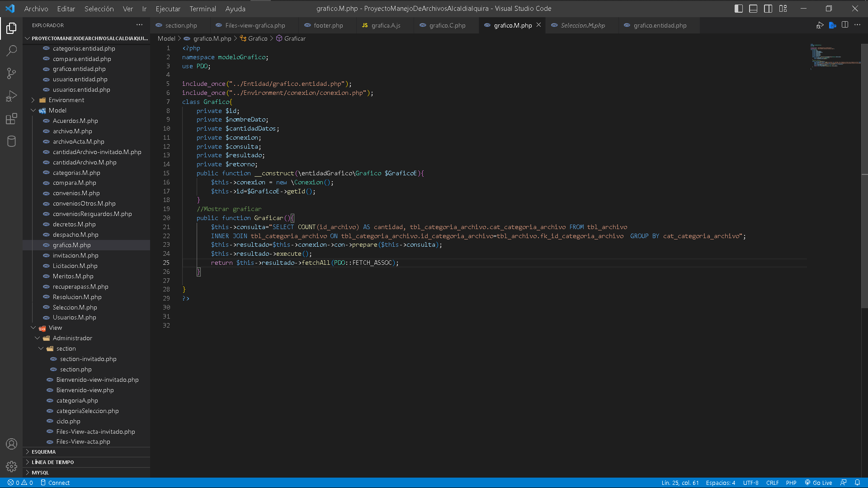Viewport: 868px width, 488px height.
Task: Collapse the View folder
Action: point(86,328)
